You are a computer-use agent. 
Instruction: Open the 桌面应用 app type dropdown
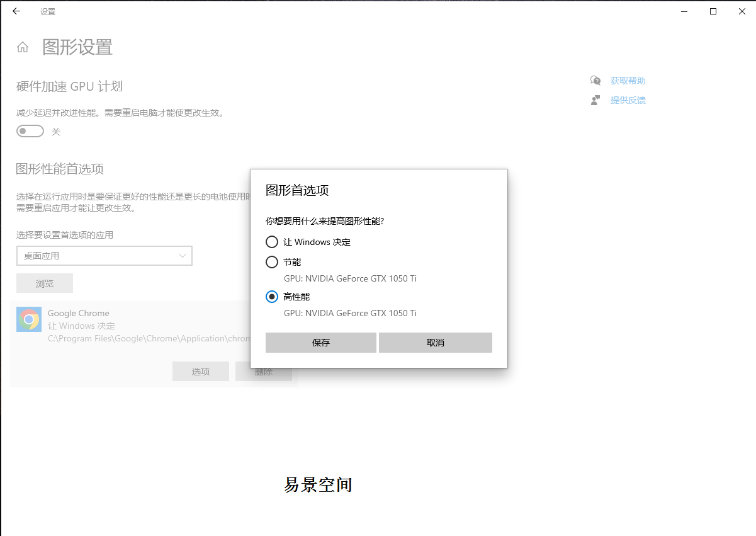pyautogui.click(x=104, y=256)
